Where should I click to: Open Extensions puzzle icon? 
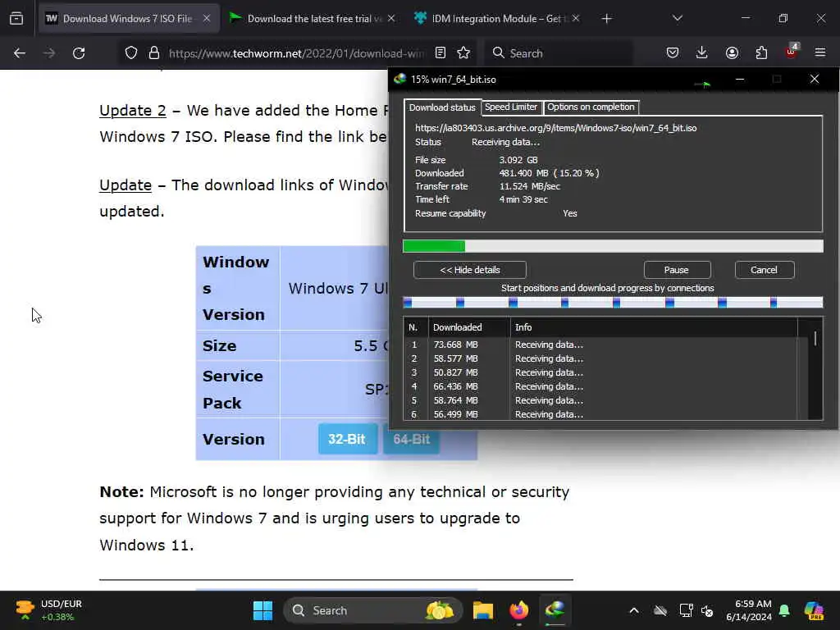coord(761,53)
